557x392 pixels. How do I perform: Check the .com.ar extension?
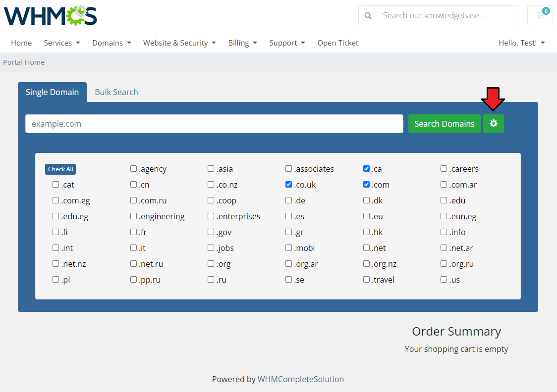coord(444,185)
